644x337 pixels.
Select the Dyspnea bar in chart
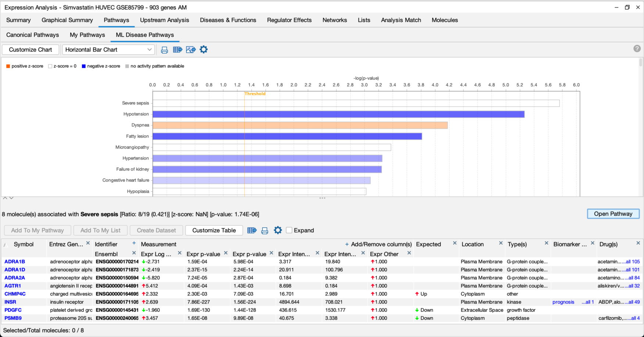(300, 125)
